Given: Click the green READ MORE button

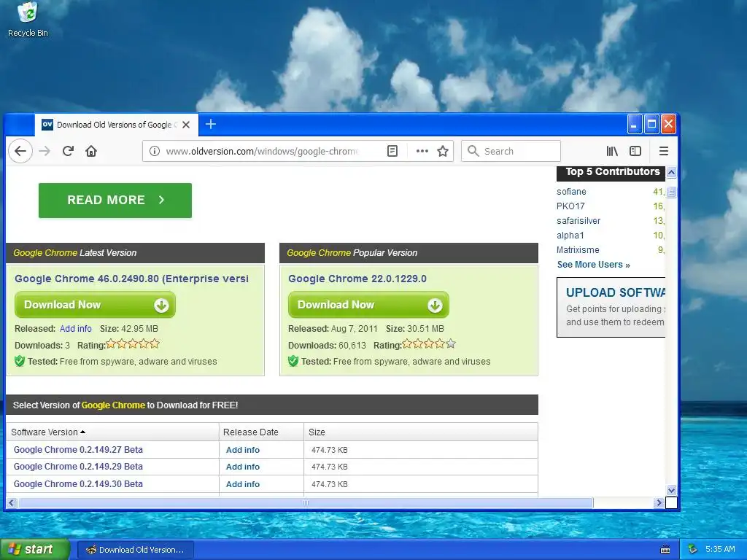Looking at the screenshot, I should click(x=115, y=200).
